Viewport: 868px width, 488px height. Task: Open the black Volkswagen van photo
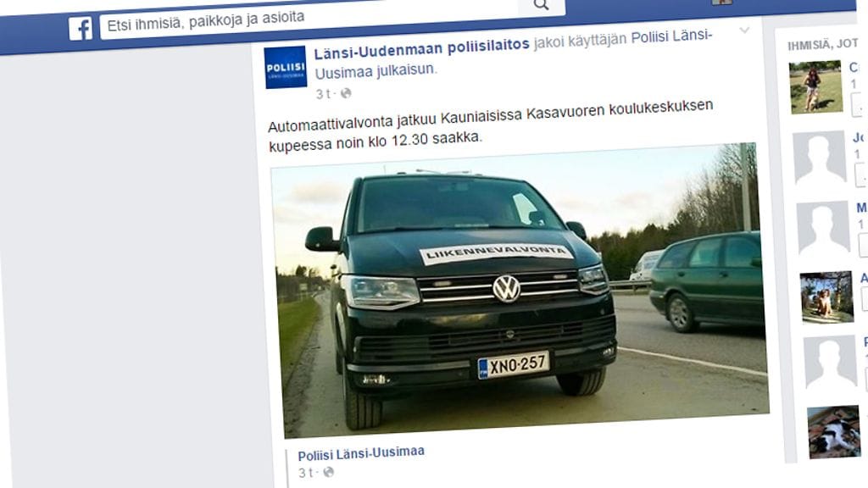[x=520, y=289]
